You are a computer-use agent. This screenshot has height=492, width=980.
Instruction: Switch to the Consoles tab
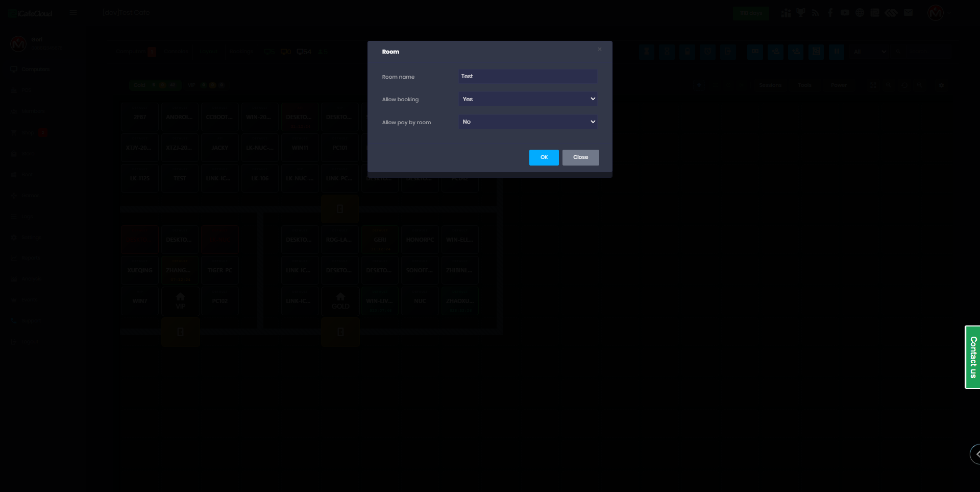[176, 52]
